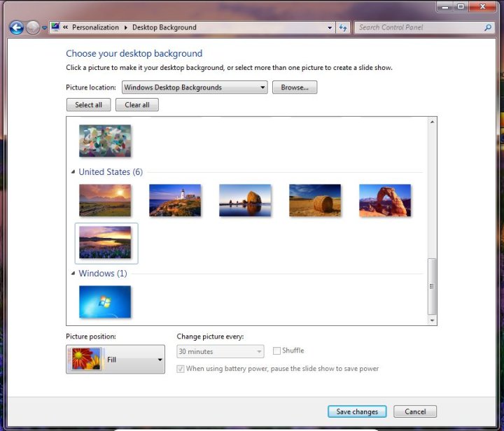
Task: Click the Cancel button
Action: 415,411
